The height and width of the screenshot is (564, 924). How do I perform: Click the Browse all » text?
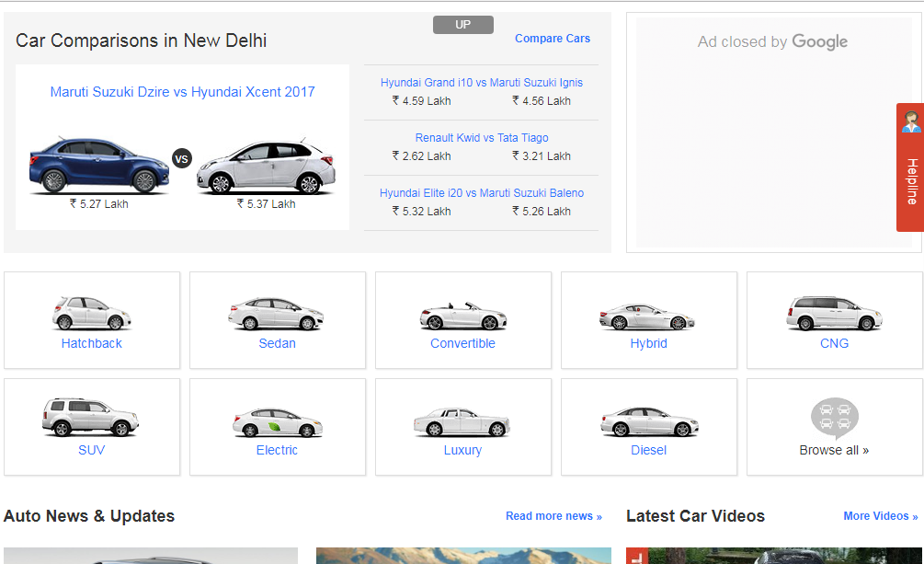pos(834,450)
